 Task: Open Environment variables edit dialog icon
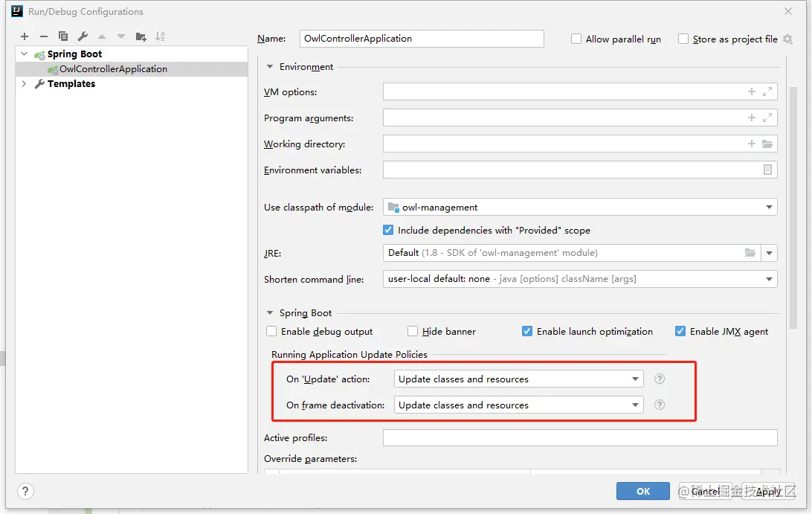tap(767, 170)
